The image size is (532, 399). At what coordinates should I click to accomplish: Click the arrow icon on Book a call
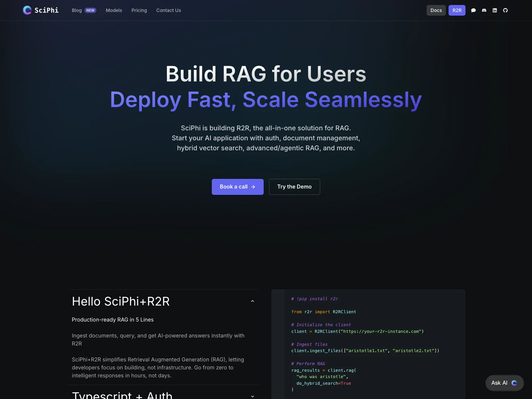click(253, 187)
